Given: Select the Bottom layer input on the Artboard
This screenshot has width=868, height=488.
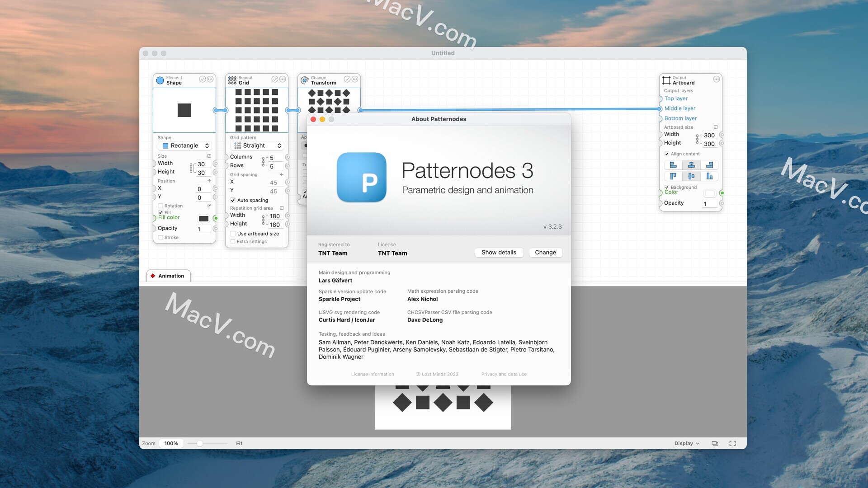Looking at the screenshot, I should pyautogui.click(x=680, y=118).
